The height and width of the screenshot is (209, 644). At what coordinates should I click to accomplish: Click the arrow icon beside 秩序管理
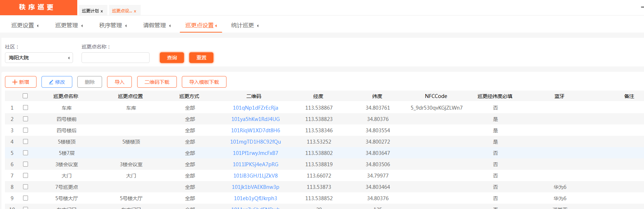click(x=126, y=25)
